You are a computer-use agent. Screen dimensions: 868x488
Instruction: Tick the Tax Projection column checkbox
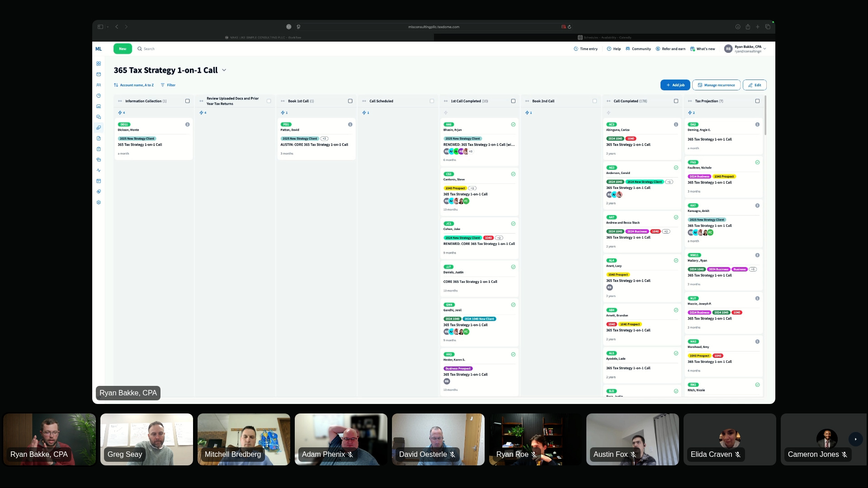(757, 101)
